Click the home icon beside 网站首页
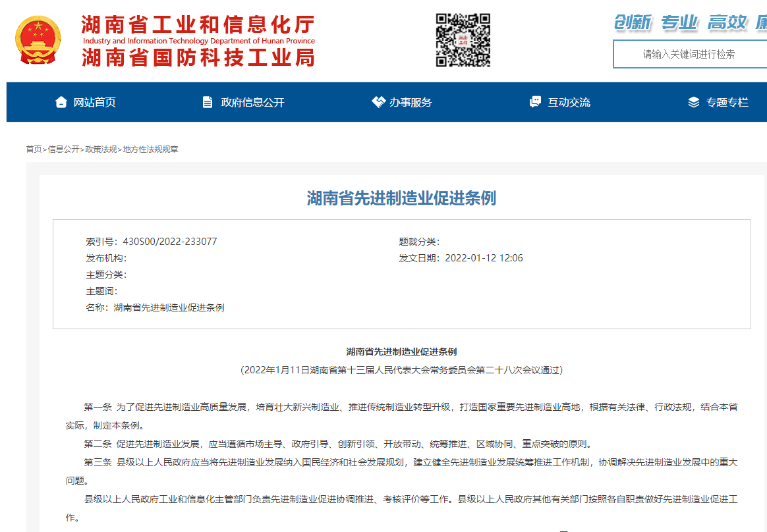The image size is (767, 532). point(61,101)
